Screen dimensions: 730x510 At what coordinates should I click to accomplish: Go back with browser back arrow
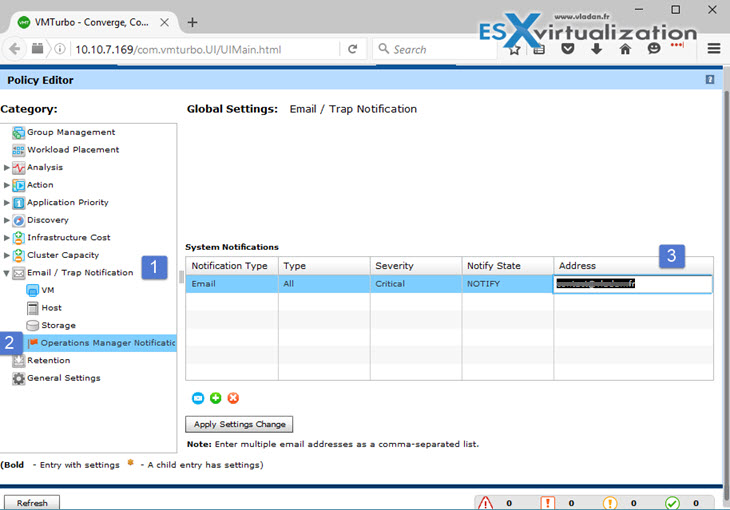15,49
